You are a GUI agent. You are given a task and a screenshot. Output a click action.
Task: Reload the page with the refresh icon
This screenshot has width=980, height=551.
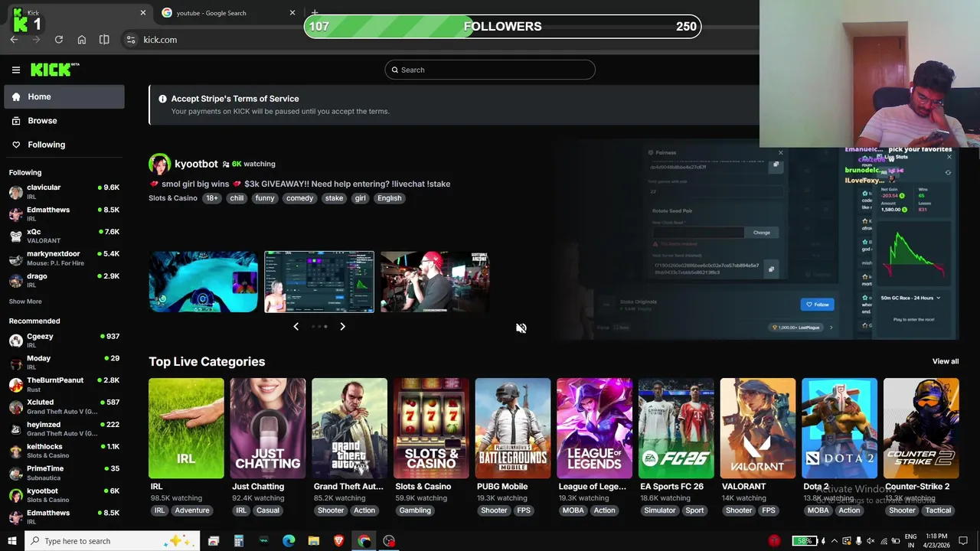tap(59, 40)
